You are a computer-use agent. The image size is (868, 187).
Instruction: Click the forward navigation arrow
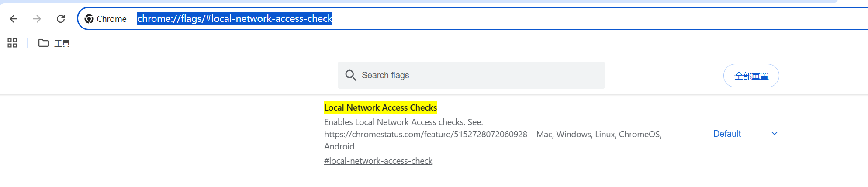click(x=37, y=19)
